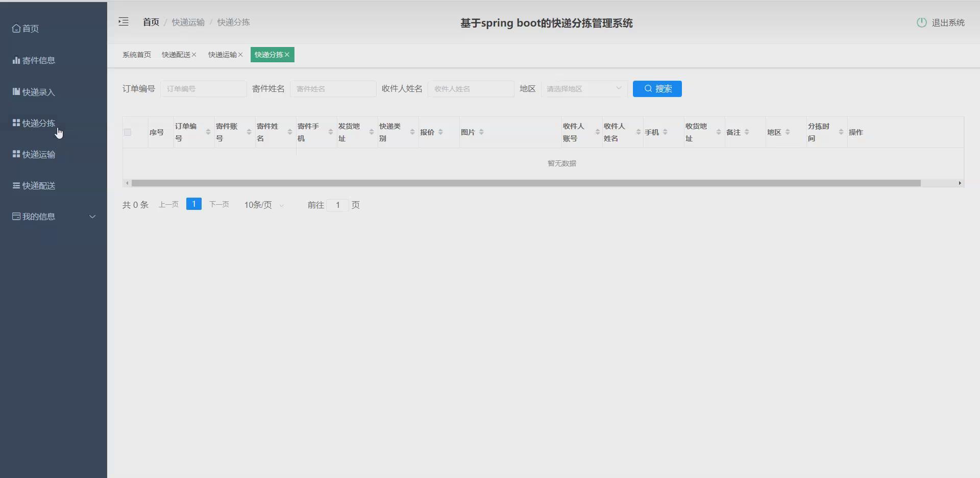Click the blue 搜索 button

point(657,89)
